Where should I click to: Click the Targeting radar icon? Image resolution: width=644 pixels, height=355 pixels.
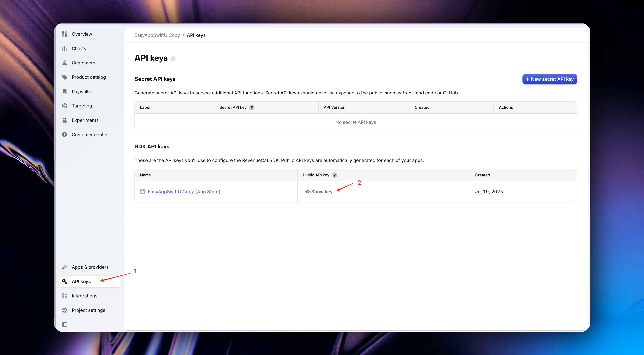tap(64, 106)
